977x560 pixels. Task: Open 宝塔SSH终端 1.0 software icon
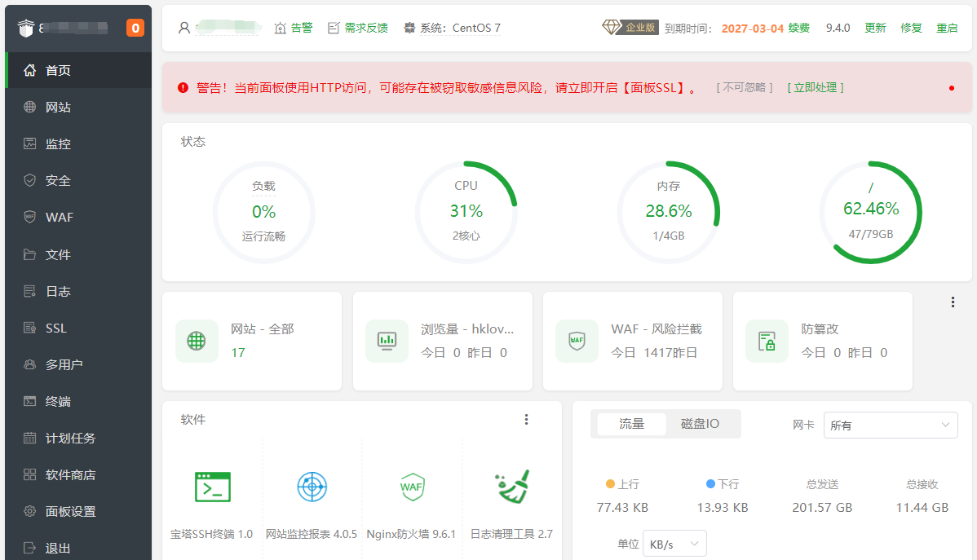(213, 487)
